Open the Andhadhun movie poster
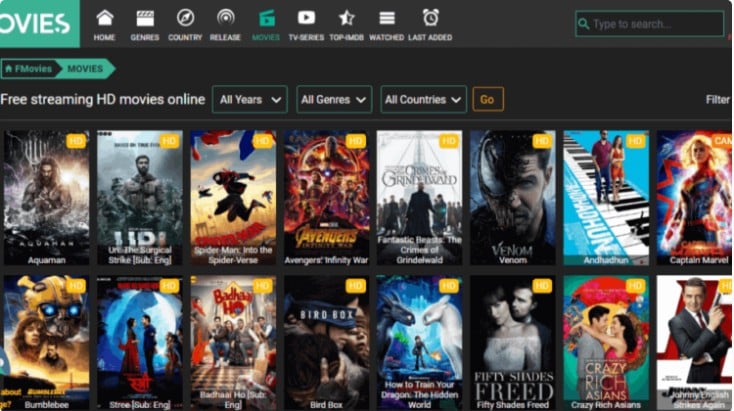The image size is (734, 411). (x=606, y=198)
